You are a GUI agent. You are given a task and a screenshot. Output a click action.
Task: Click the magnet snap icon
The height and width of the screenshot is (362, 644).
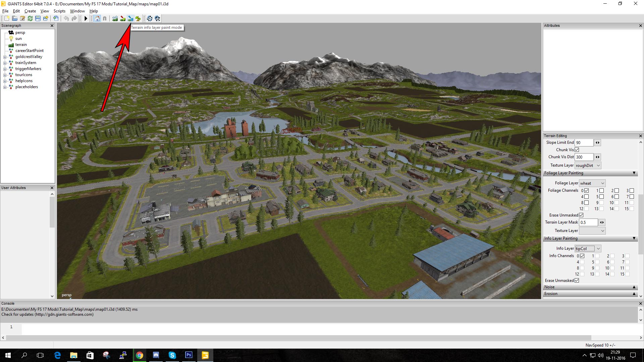pyautogui.click(x=105, y=18)
